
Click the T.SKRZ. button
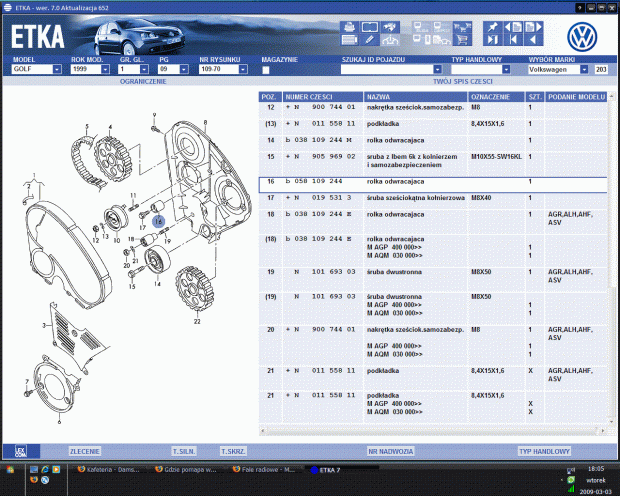click(233, 451)
